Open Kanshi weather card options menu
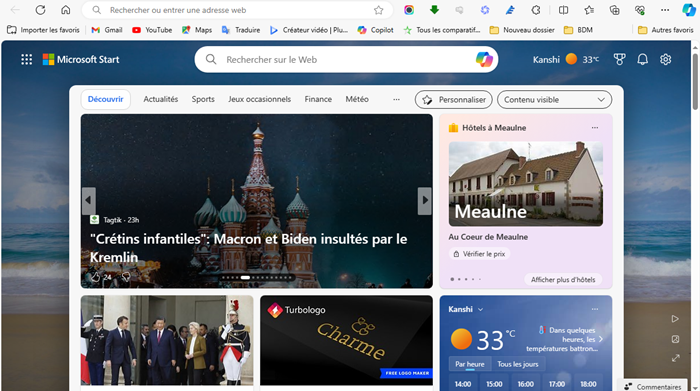The width and height of the screenshot is (700, 391). click(595, 309)
